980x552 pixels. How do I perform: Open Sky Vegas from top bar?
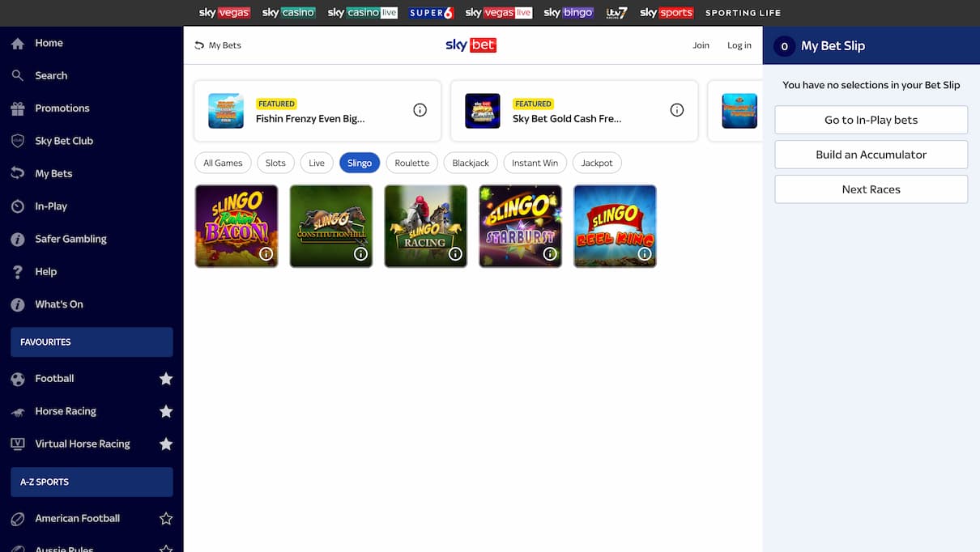tap(224, 13)
